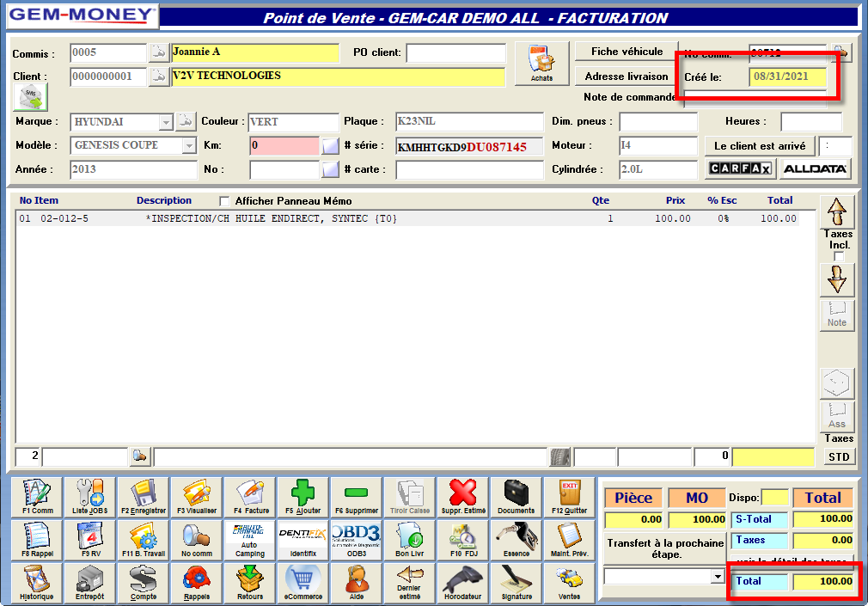Expand the Modèle dropdown
The image size is (868, 606).
click(x=189, y=145)
